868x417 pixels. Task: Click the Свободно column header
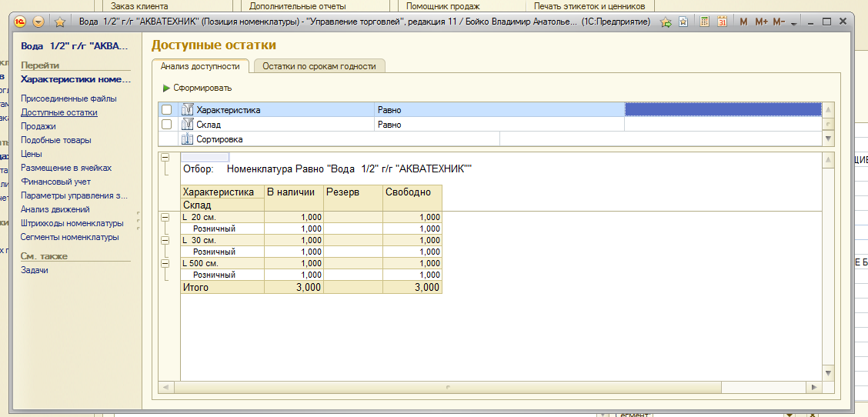(x=412, y=198)
